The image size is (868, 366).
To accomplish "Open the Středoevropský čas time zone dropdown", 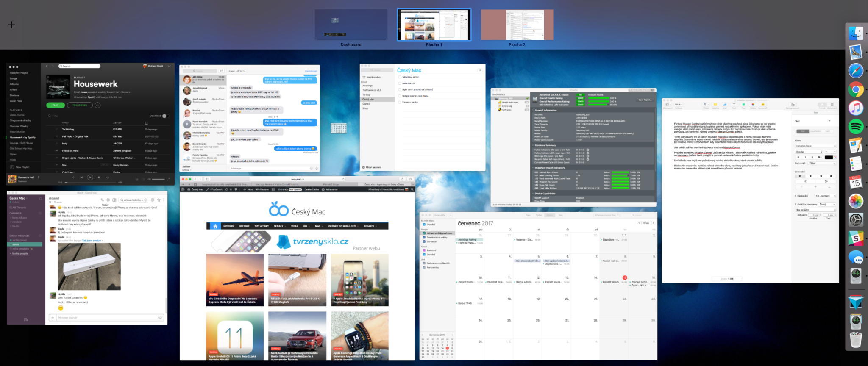I will (x=606, y=215).
